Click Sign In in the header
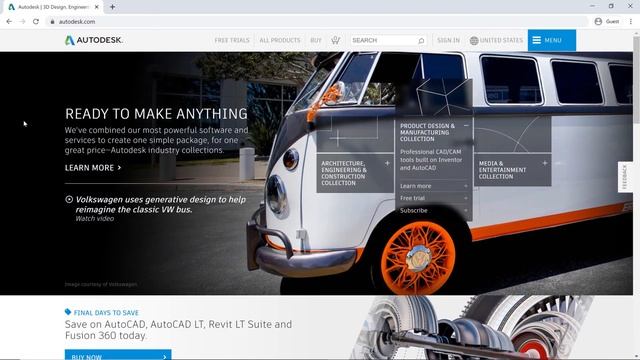The image size is (640, 360). (448, 40)
